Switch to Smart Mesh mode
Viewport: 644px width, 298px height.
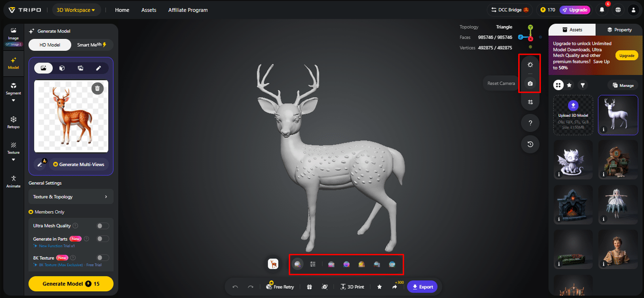tap(92, 45)
